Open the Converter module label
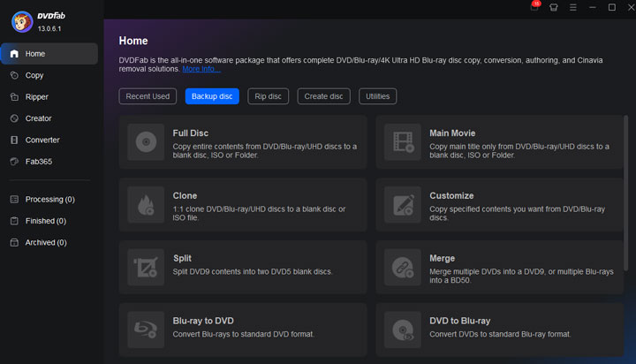The height and width of the screenshot is (364, 636). point(42,140)
